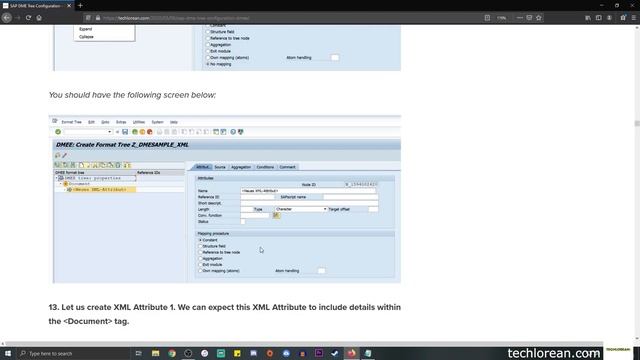The width and height of the screenshot is (640, 360).
Task: Launch Chrome from the taskbar
Action: tap(172, 353)
